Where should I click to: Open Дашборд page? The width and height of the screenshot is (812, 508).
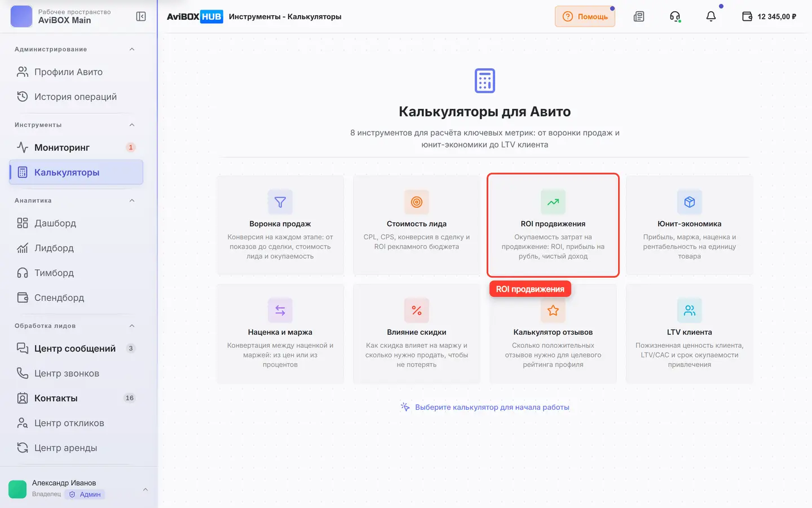coord(76,223)
